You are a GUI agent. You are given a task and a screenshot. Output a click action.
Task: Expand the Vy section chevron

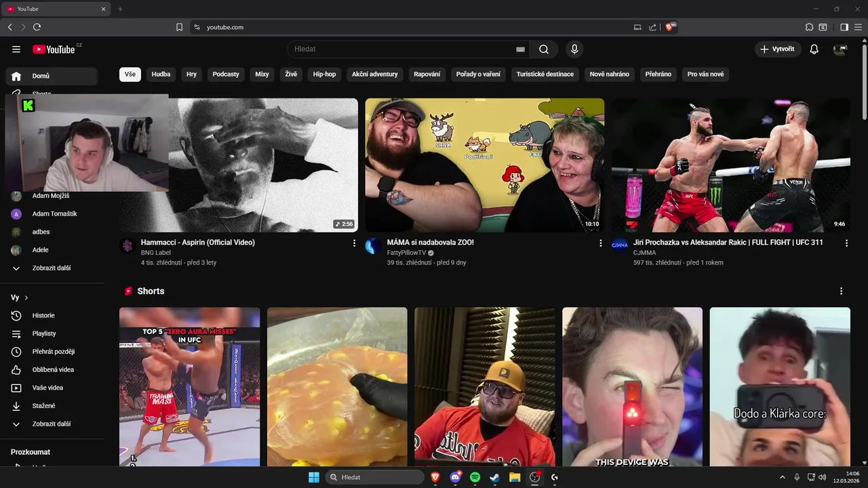coord(26,298)
